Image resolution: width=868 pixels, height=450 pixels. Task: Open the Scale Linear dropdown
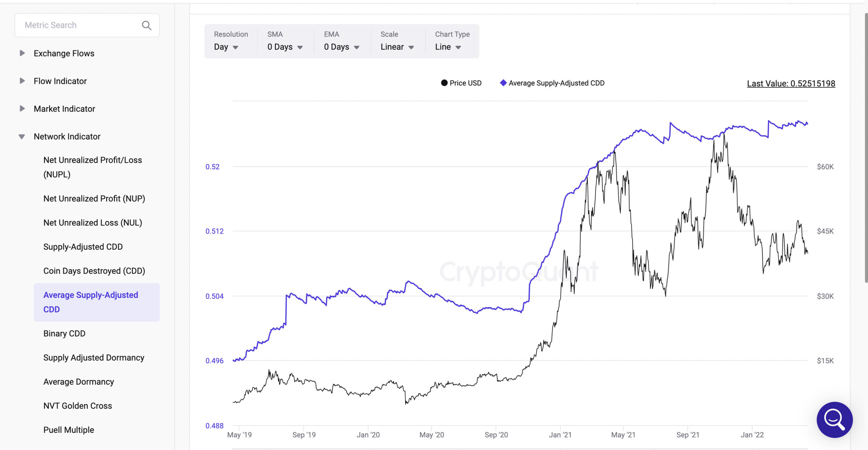click(397, 47)
